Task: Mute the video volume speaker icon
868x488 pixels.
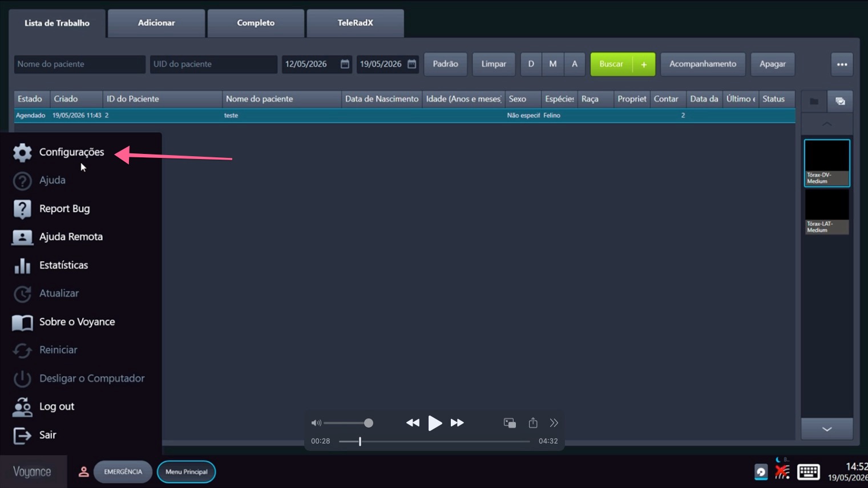Action: click(316, 423)
